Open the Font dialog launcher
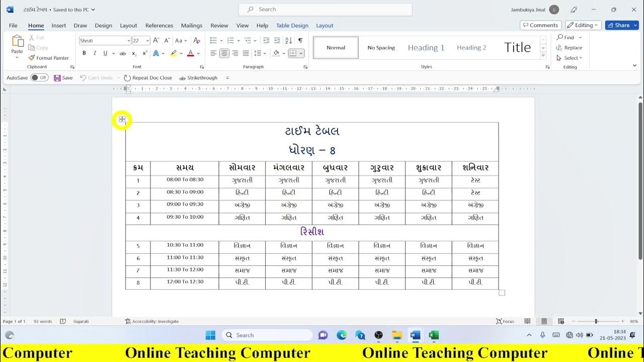The height and width of the screenshot is (362, 644). coord(202,67)
